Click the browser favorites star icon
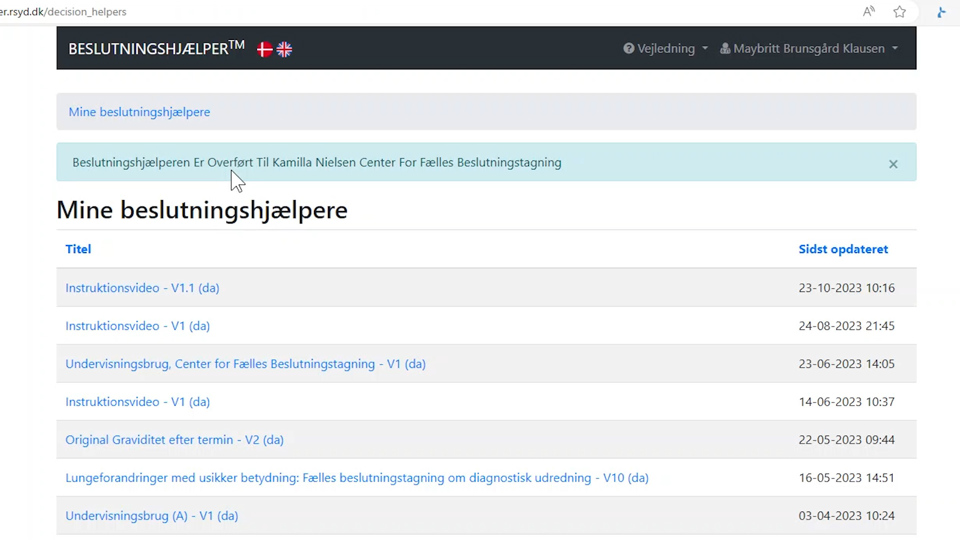This screenshot has width=960, height=540. (x=899, y=12)
